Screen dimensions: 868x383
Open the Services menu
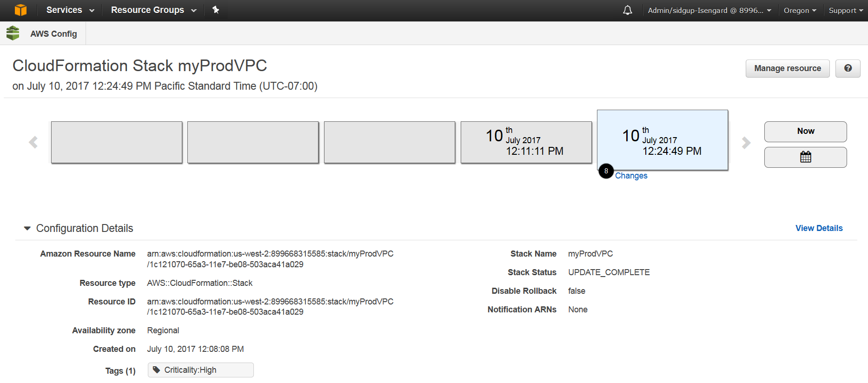(x=70, y=10)
